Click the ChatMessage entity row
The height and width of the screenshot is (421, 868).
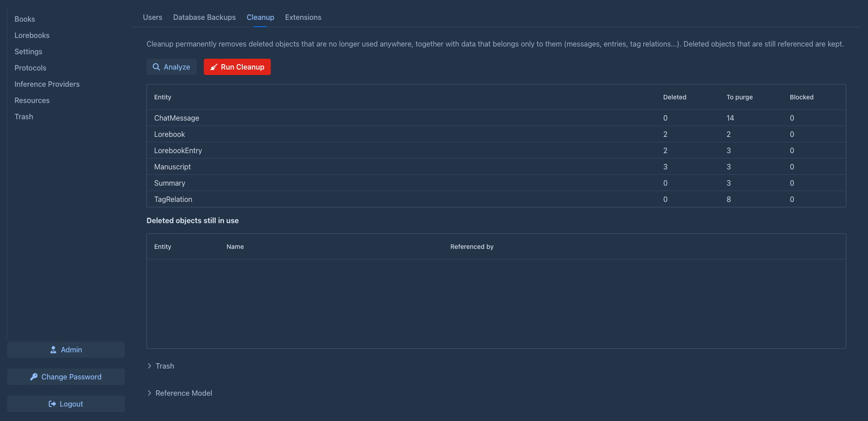coord(496,118)
